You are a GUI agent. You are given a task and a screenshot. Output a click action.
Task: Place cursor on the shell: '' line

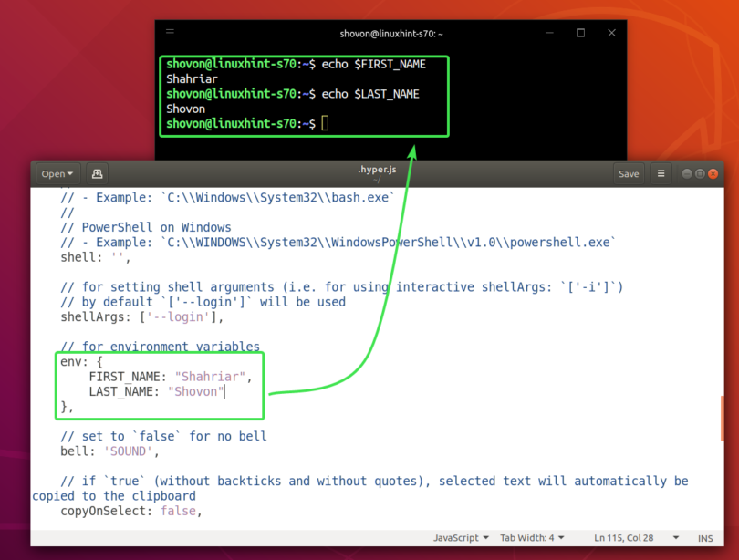(x=95, y=257)
